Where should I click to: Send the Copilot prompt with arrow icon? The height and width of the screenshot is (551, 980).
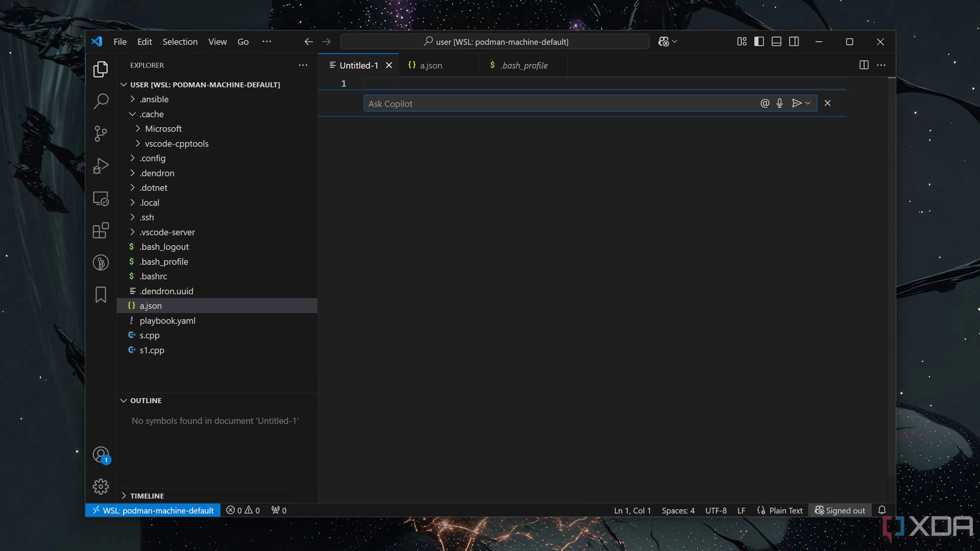coord(796,103)
